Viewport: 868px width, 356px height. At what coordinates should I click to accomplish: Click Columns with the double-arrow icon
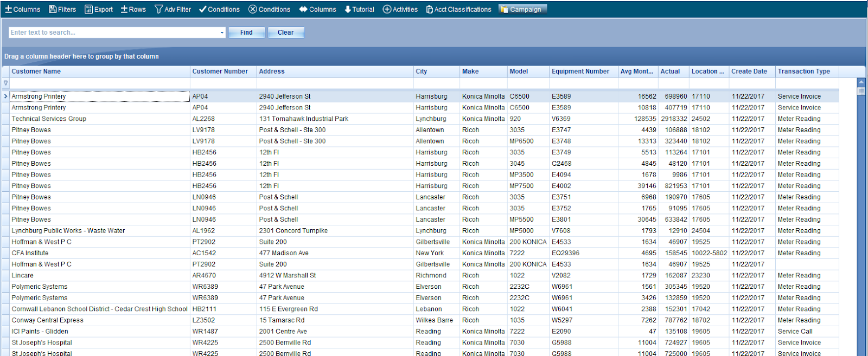click(x=318, y=9)
